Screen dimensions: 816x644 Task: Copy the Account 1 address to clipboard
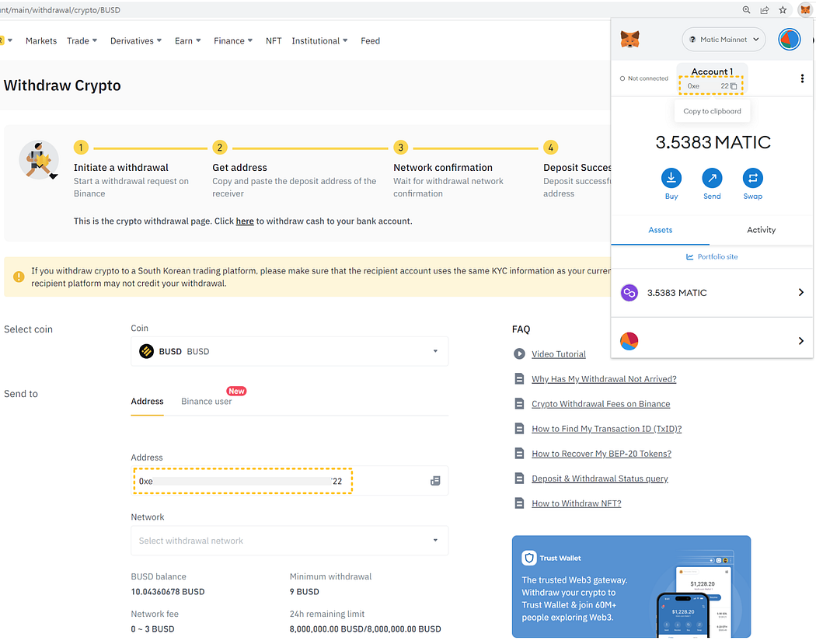tap(734, 85)
